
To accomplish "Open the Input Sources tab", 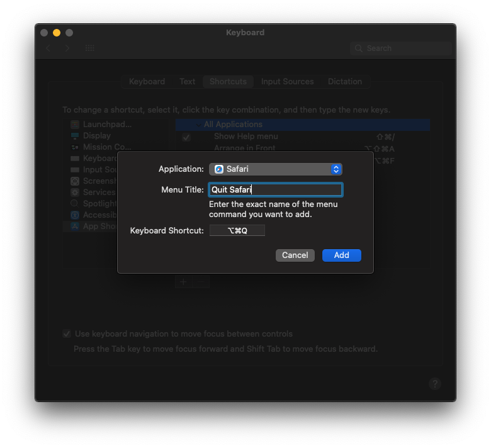I will click(287, 81).
